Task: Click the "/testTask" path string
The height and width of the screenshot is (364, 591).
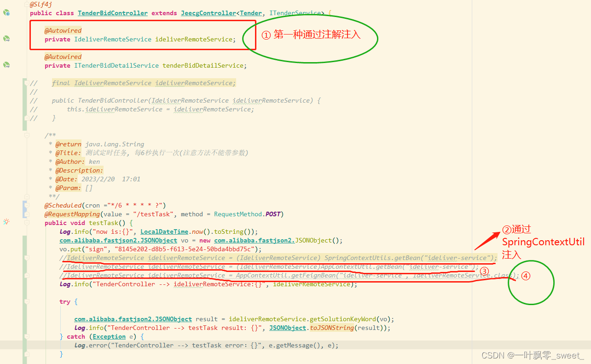Action: click(153, 214)
